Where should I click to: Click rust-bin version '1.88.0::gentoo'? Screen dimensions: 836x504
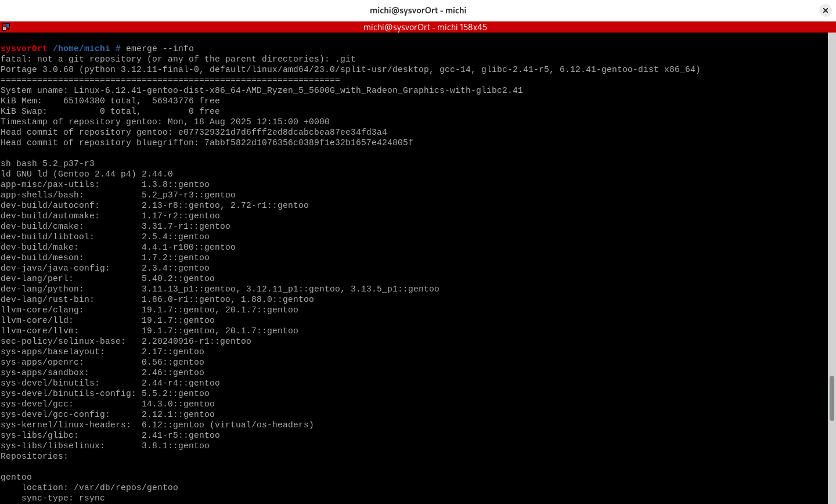[278, 300]
